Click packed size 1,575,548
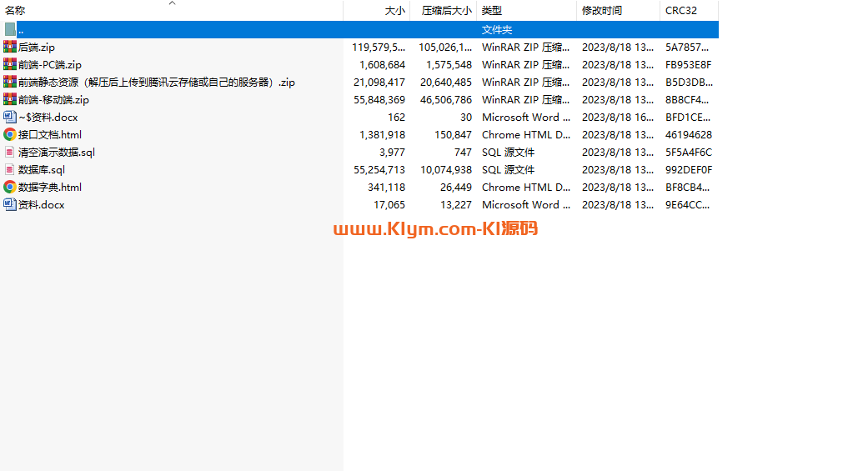The width and height of the screenshot is (868, 471). click(449, 65)
